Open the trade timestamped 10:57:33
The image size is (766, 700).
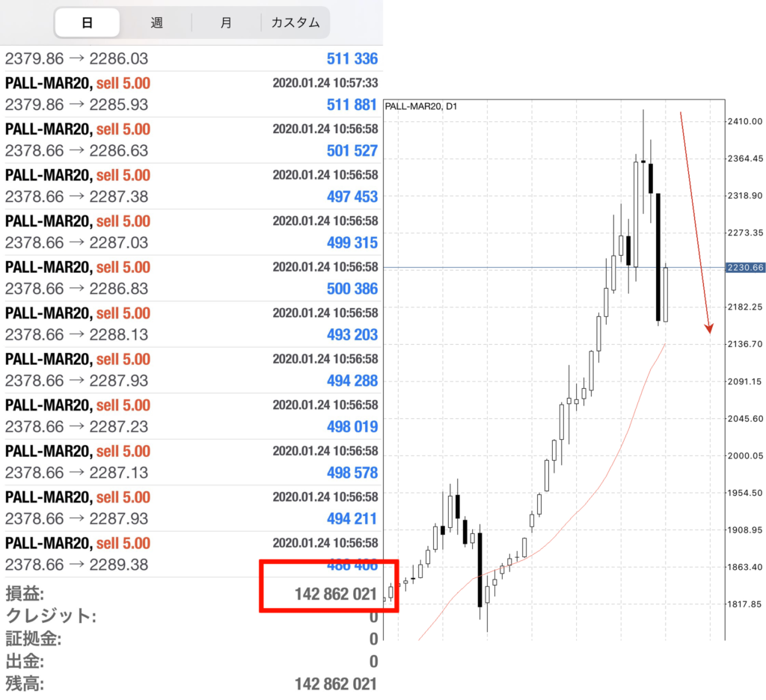[x=191, y=94]
